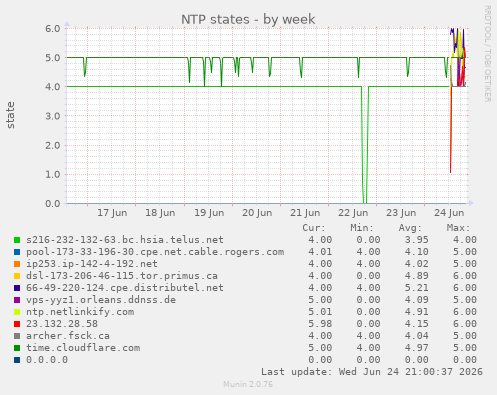
Task: Click the Cur value 5.01 for ntp.netlinkify.com
Action: click(x=320, y=312)
